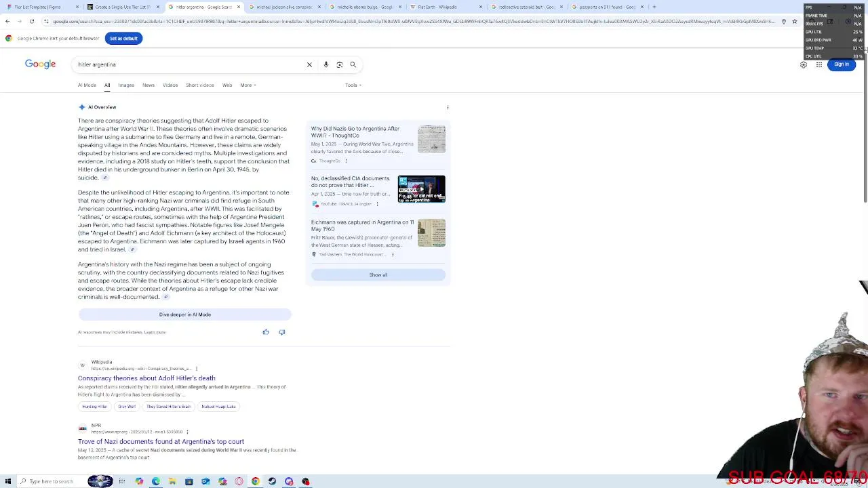The image size is (868, 488).
Task: Switch to AI Mode search tab
Action: (x=87, y=85)
